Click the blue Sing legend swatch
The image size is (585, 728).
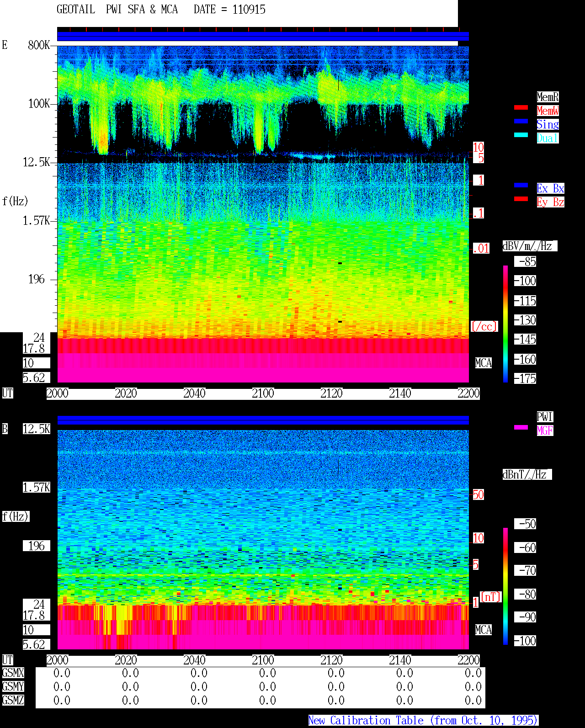(521, 121)
